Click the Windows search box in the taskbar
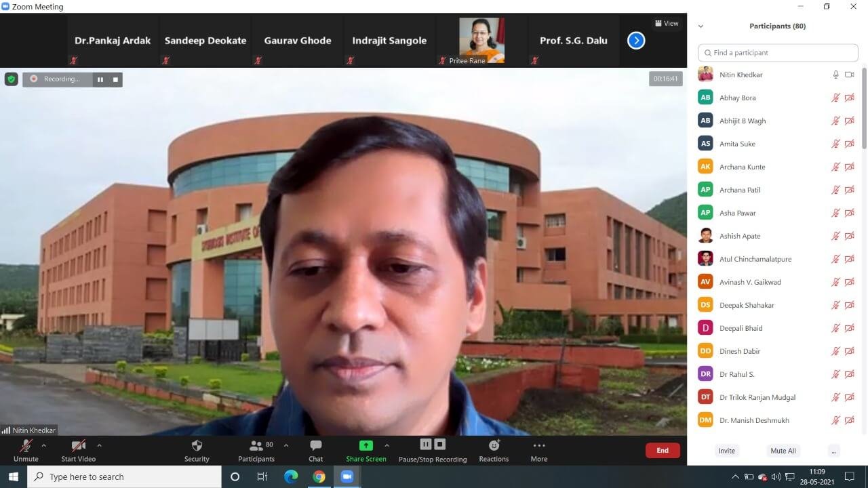This screenshot has height=488, width=868. (x=124, y=476)
